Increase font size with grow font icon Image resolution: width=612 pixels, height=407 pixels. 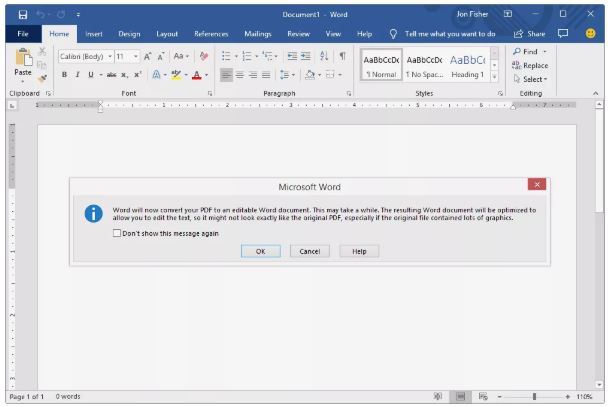coord(147,57)
